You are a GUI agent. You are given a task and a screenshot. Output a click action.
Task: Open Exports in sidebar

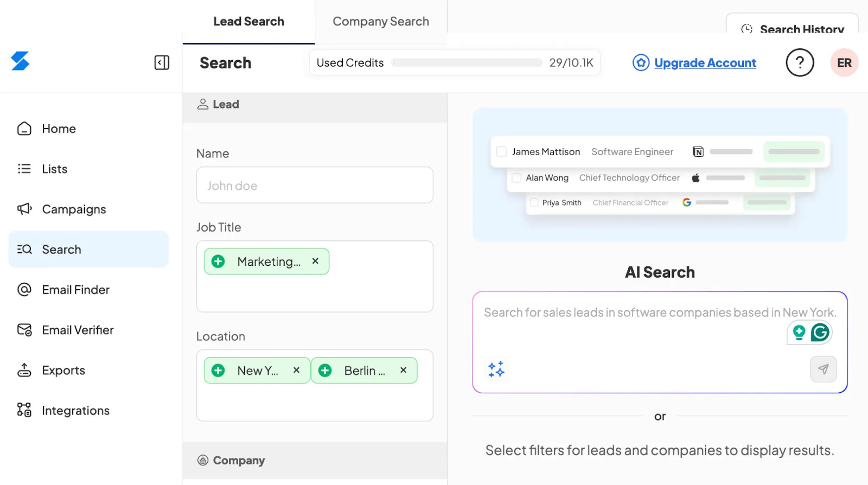pyautogui.click(x=88, y=370)
